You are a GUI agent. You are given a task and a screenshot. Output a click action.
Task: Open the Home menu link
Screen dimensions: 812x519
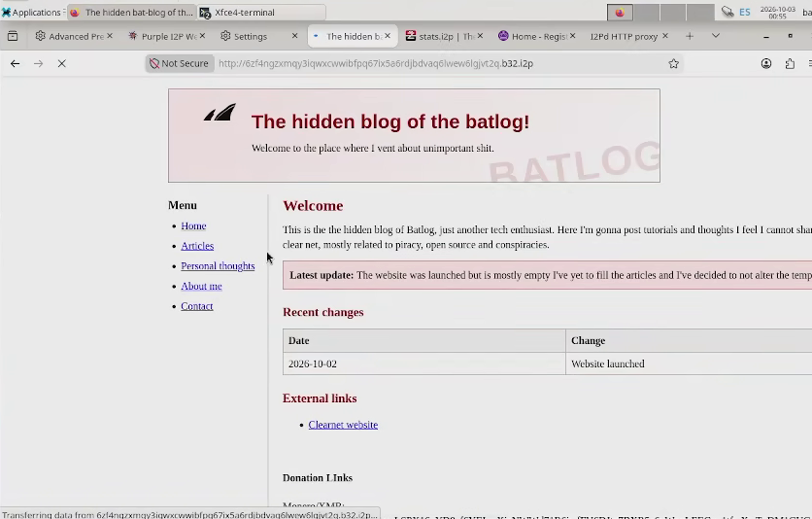point(193,225)
